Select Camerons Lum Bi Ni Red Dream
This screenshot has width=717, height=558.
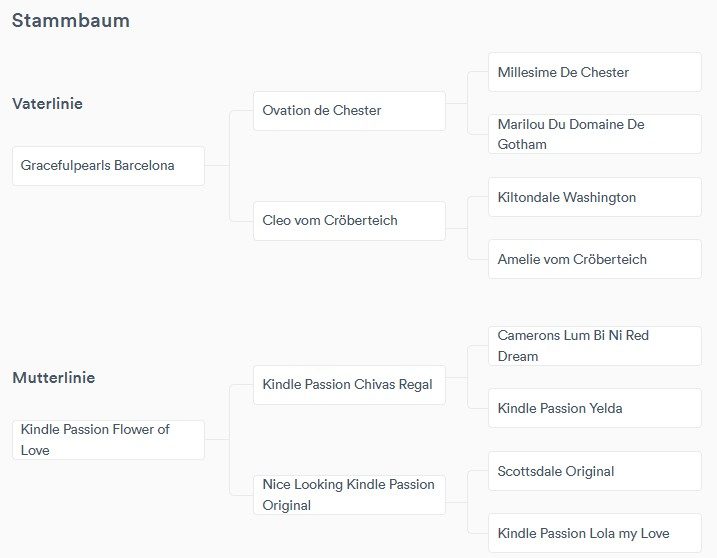594,346
